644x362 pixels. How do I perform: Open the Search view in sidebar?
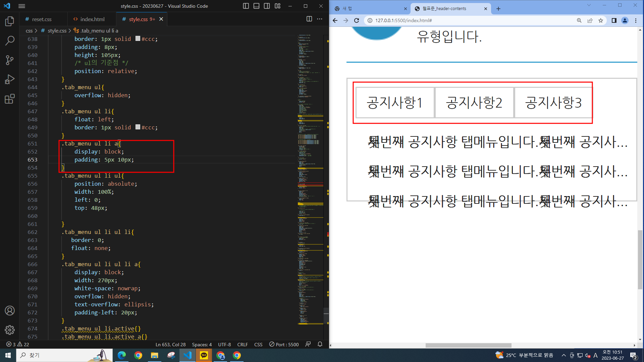point(10,41)
